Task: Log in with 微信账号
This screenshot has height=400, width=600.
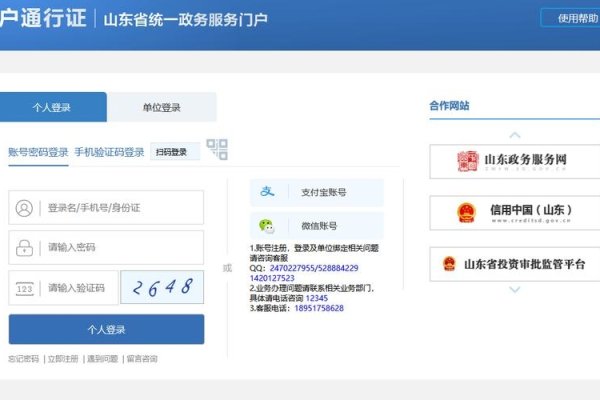Action: [x=317, y=226]
